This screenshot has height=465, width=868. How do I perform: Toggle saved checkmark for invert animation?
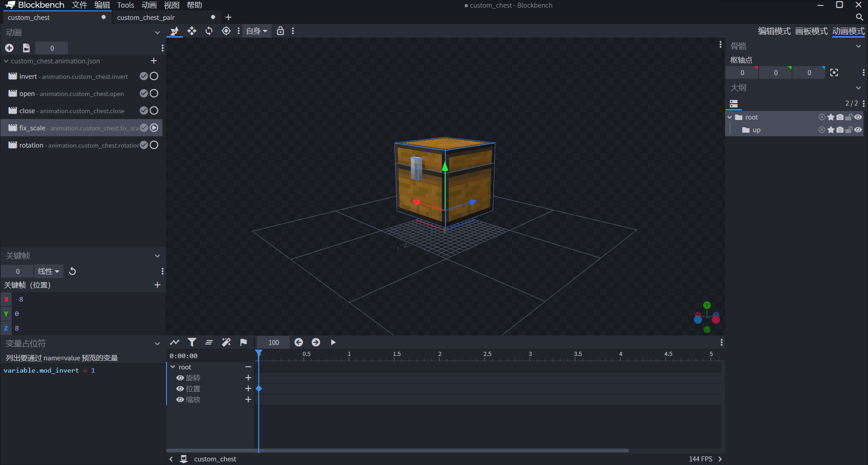tap(144, 76)
